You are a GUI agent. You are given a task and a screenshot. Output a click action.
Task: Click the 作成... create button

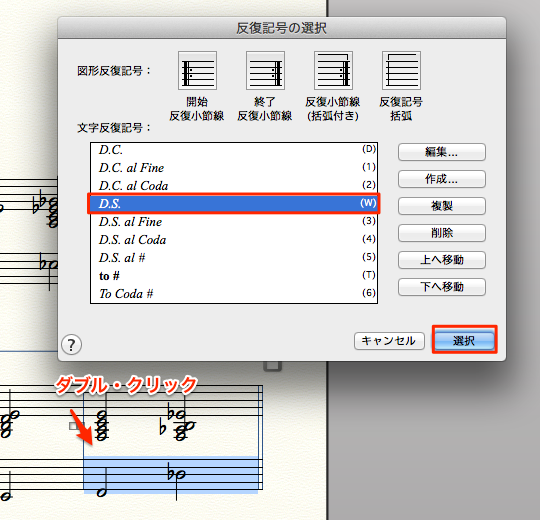click(442, 179)
